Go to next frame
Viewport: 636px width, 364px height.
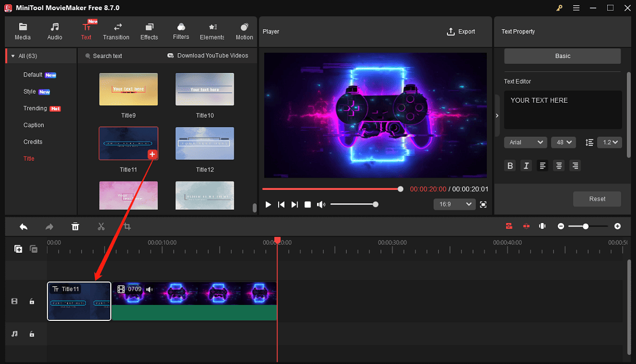(295, 205)
